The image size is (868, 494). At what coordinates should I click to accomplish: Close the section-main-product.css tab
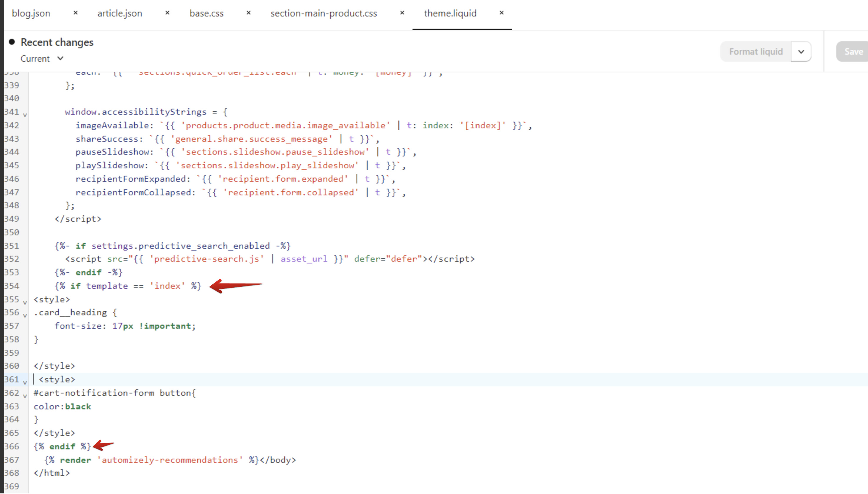(402, 13)
